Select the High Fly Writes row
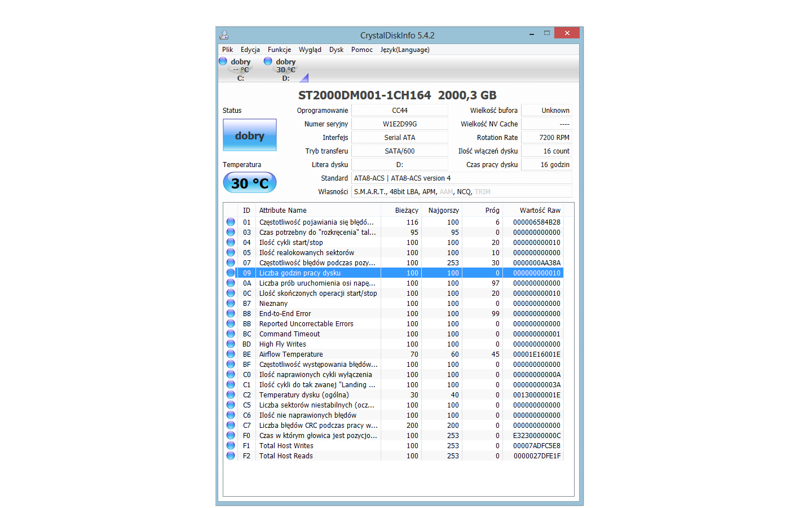The height and width of the screenshot is (508, 812). 394,344
